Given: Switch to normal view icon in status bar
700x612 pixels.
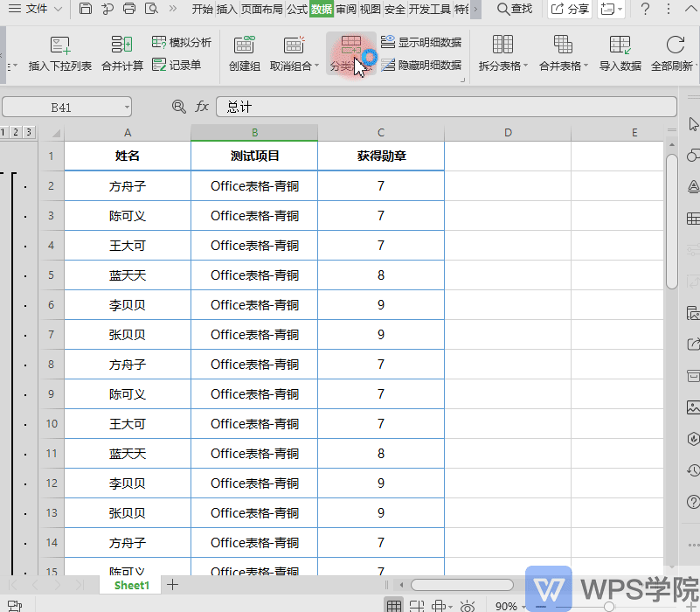Looking at the screenshot, I should click(394, 605).
